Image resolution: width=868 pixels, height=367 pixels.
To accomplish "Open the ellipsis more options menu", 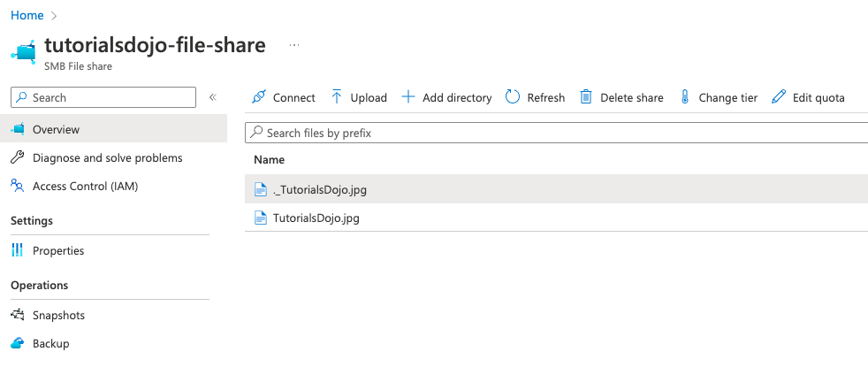I will pyautogui.click(x=294, y=45).
